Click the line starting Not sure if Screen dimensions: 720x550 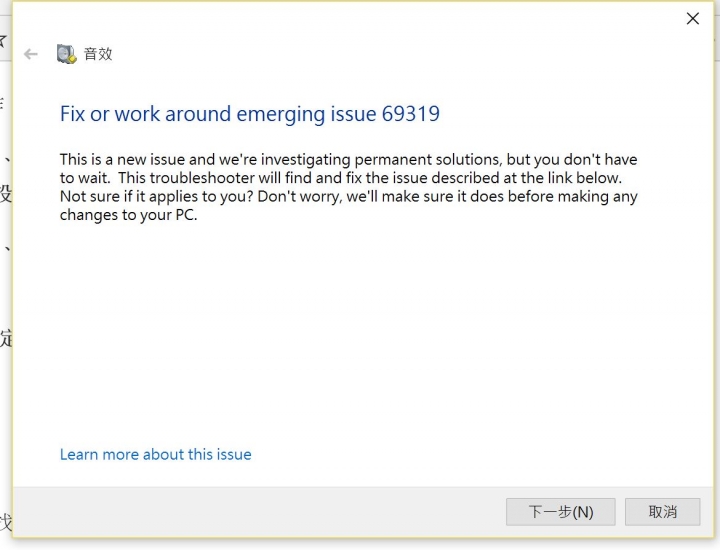(x=349, y=196)
